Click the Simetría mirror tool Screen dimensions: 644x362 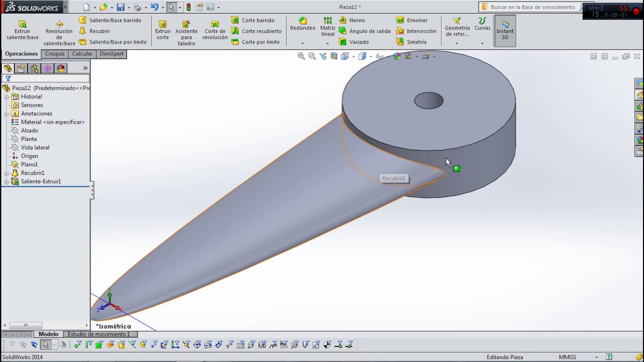point(411,42)
